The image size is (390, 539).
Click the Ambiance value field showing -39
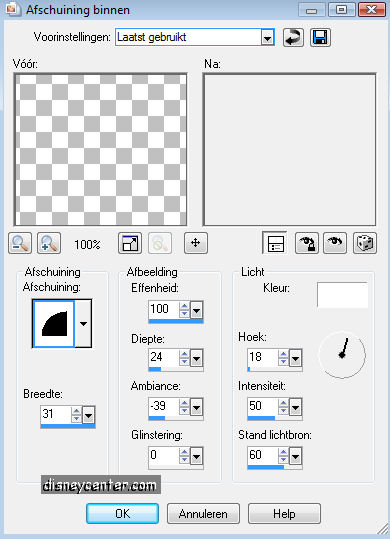coord(164,407)
